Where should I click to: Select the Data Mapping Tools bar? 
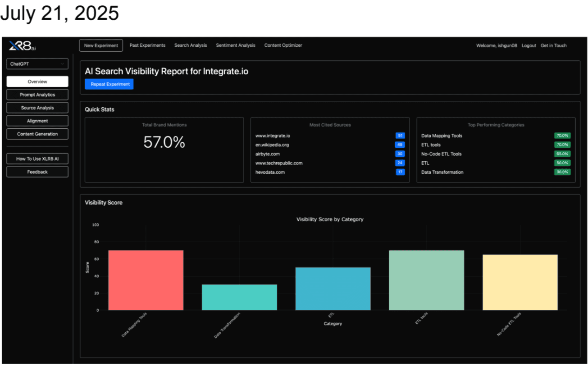pos(145,279)
